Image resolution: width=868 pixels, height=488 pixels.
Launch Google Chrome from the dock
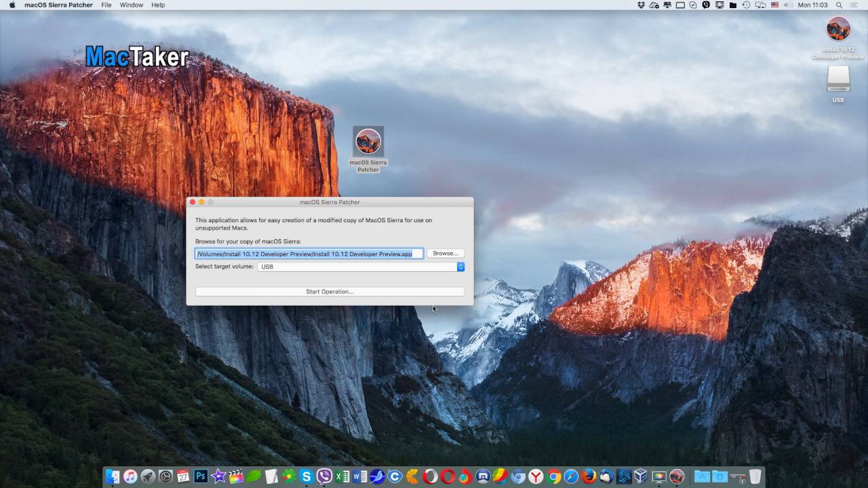coord(553,476)
